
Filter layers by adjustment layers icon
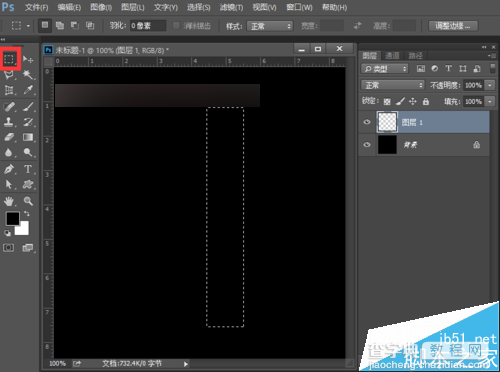(435, 69)
